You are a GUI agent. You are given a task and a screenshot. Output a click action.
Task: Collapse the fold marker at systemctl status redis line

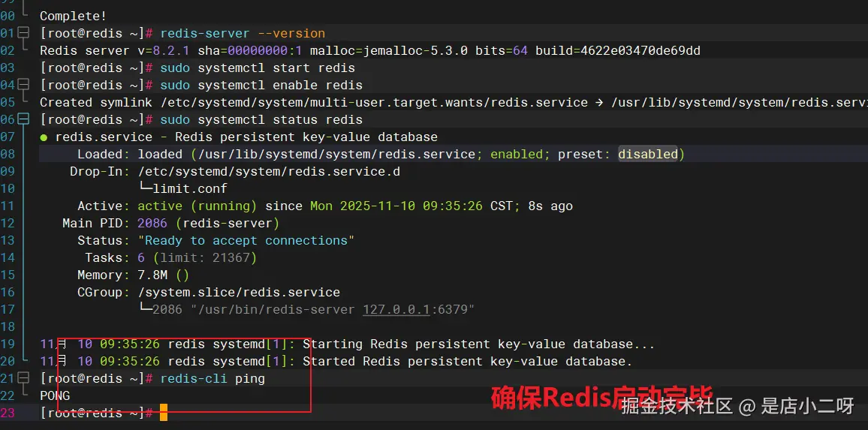23,119
